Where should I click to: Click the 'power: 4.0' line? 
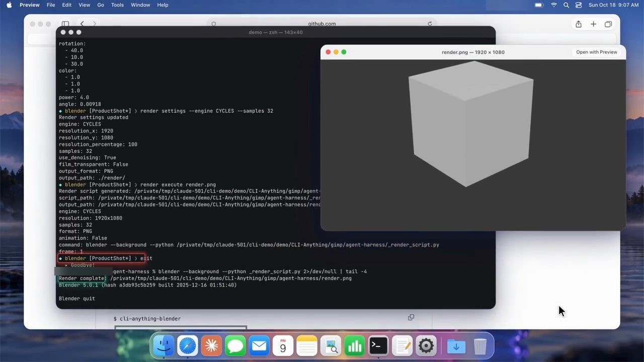click(74, 98)
